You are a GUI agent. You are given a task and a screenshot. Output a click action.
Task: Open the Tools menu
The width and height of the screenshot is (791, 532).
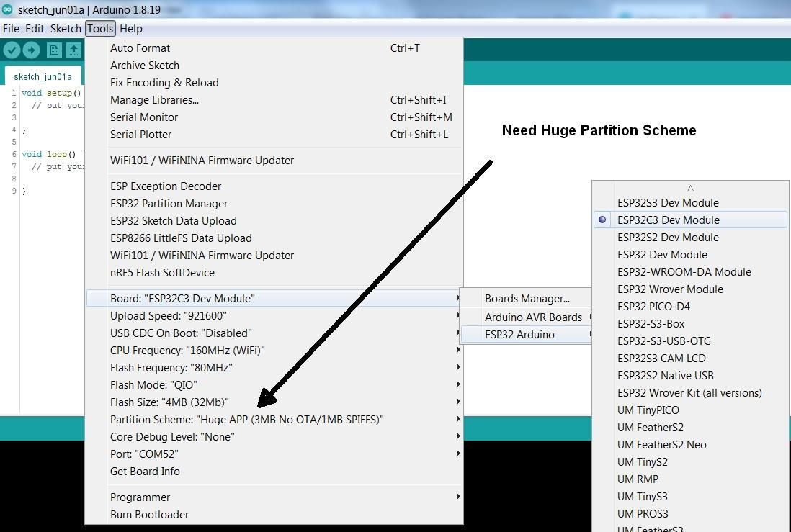pyautogui.click(x=100, y=29)
